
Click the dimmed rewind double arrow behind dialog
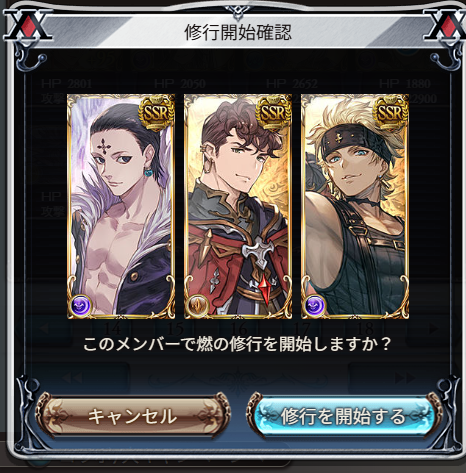coord(72,378)
